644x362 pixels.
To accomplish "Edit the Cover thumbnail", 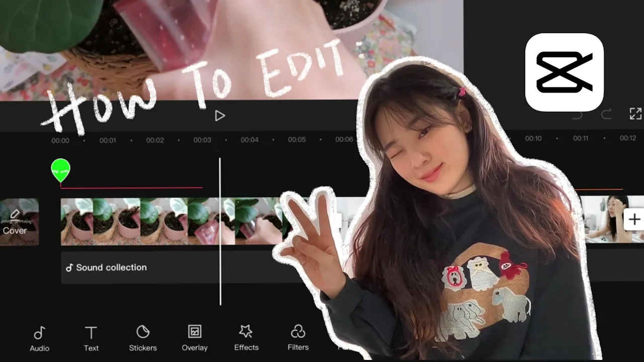I will [19, 222].
